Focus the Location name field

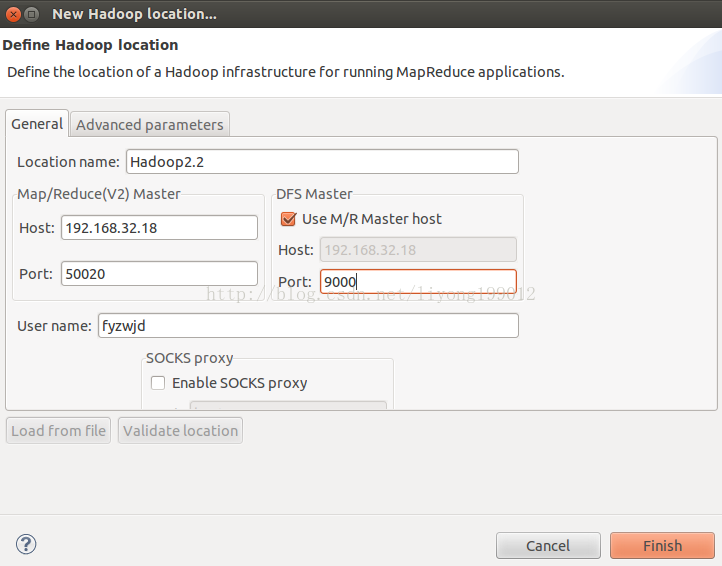pos(322,162)
